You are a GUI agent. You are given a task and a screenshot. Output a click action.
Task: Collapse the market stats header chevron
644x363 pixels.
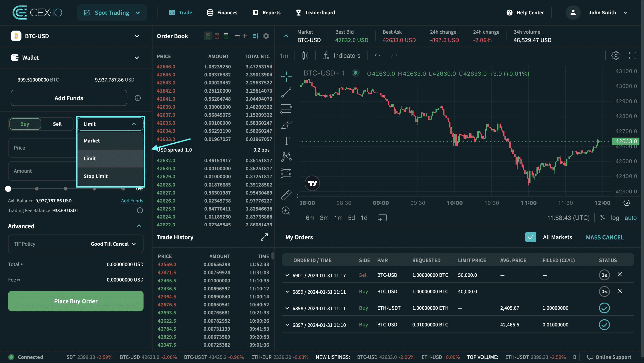pyautogui.click(x=286, y=36)
